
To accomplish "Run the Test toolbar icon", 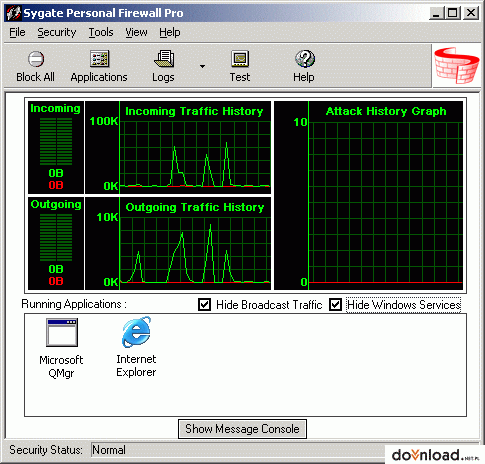I will 240,59.
